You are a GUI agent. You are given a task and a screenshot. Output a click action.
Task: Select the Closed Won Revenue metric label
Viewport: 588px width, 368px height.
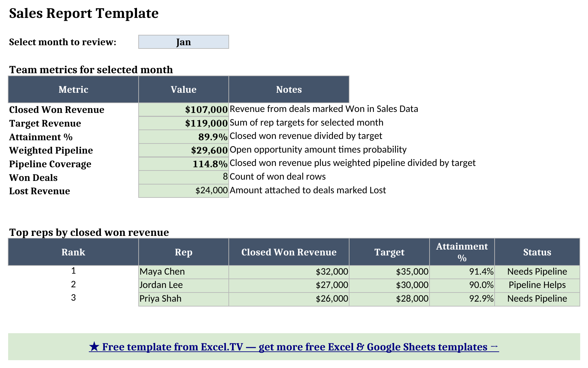tap(57, 110)
